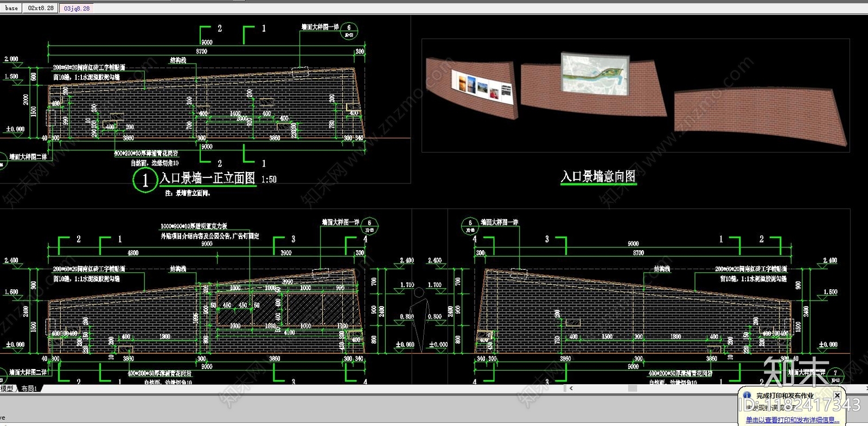Select the 入口景墙意向图 title text

point(598,176)
